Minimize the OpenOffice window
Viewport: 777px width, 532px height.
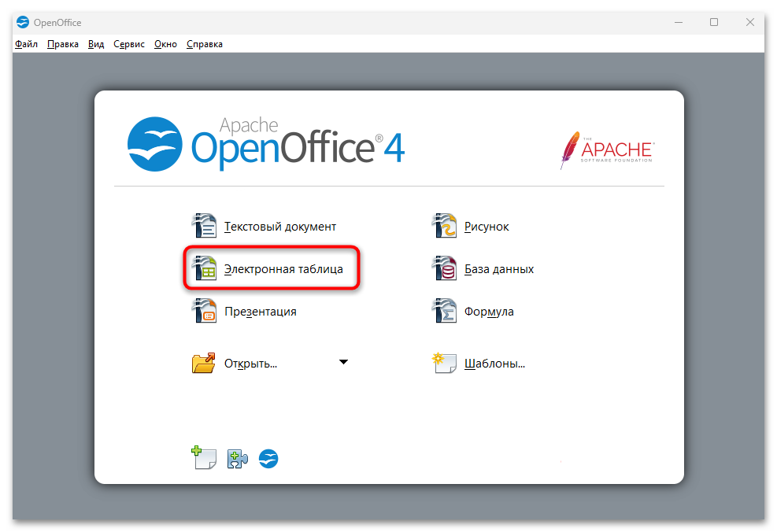coord(679,22)
